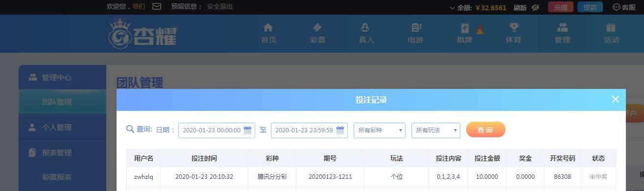Open the 体育 sports navigation item
The width and height of the screenshot is (644, 191).
(x=513, y=33)
